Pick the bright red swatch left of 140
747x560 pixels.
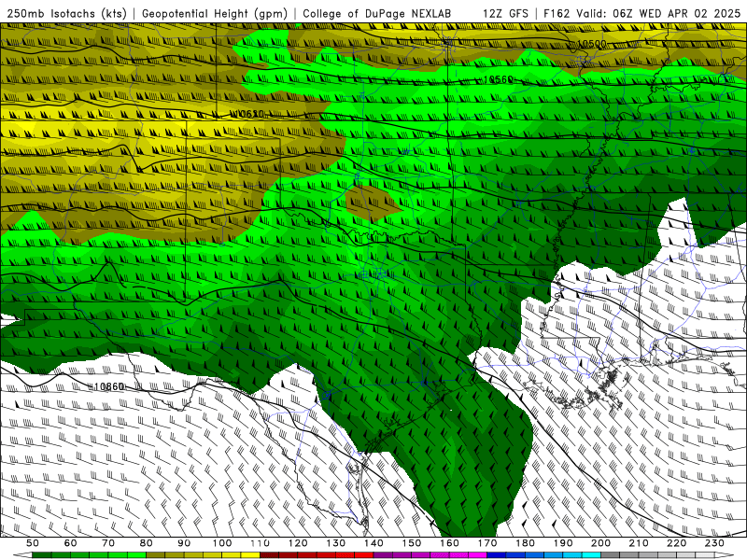click(364, 555)
